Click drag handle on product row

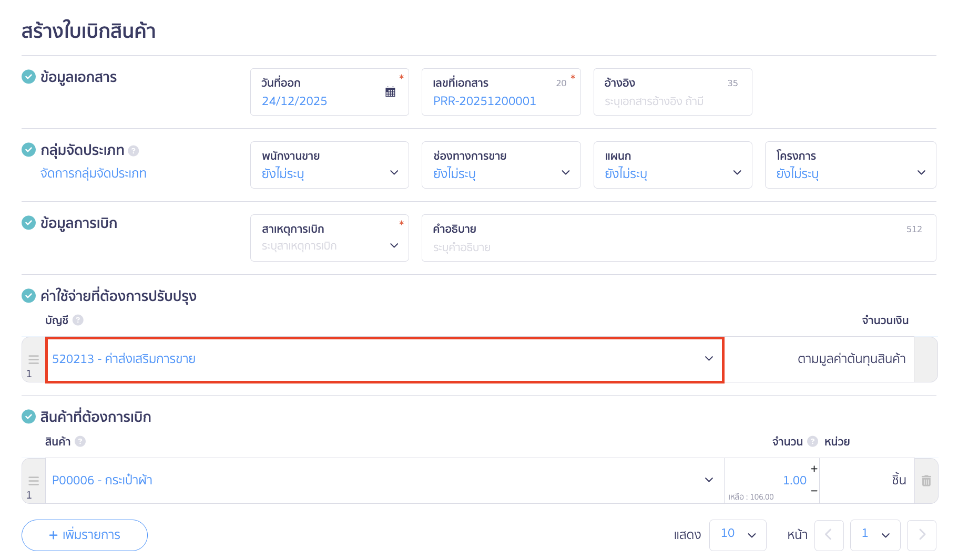(34, 481)
